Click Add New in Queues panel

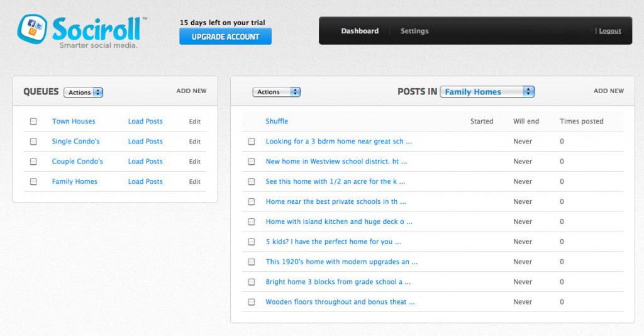[x=191, y=91]
